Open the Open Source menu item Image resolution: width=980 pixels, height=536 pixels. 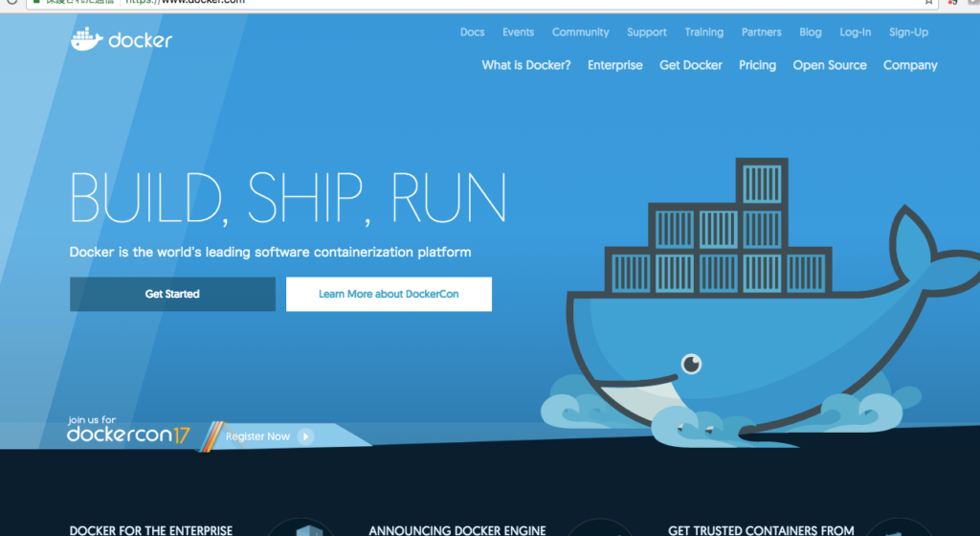(830, 66)
